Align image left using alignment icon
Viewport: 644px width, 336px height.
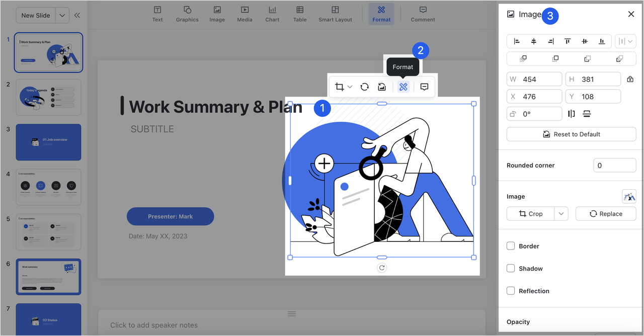point(517,41)
